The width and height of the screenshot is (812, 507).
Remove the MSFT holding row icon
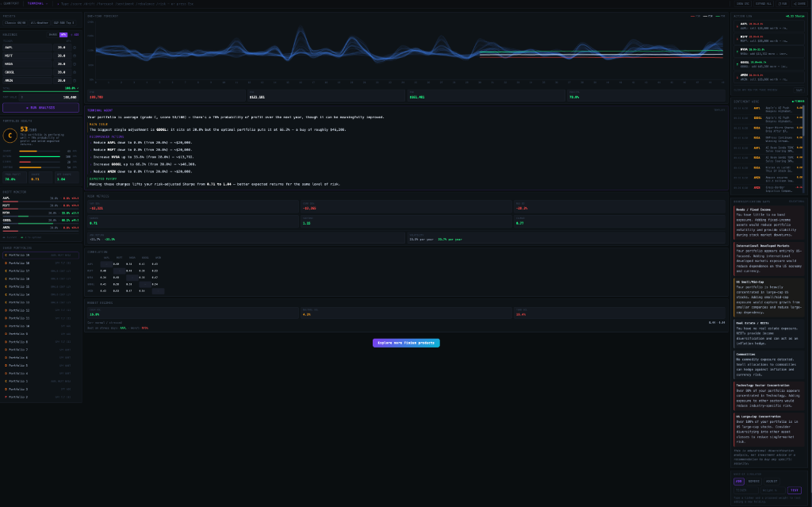75,56
